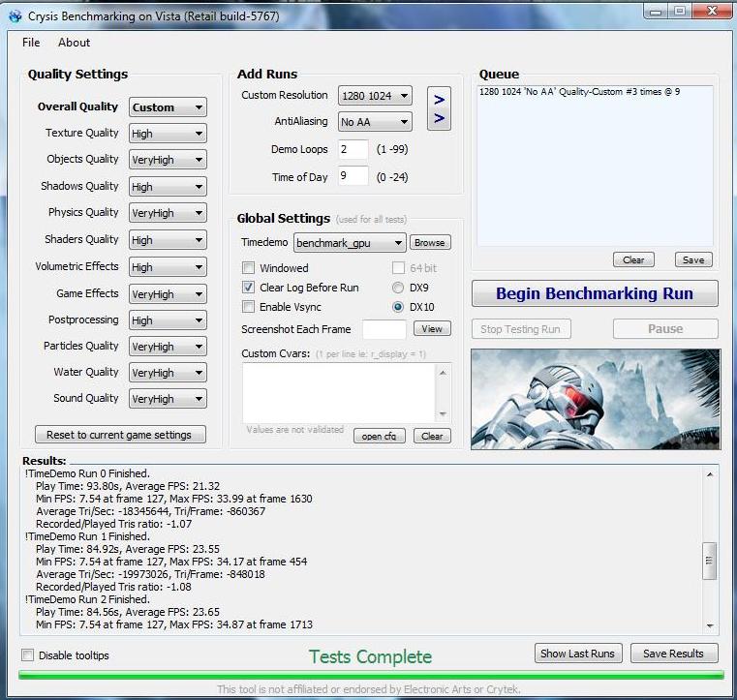Screen dimensions: 737x700
Task: Uncheck Clear Log Before Run
Action: [248, 287]
